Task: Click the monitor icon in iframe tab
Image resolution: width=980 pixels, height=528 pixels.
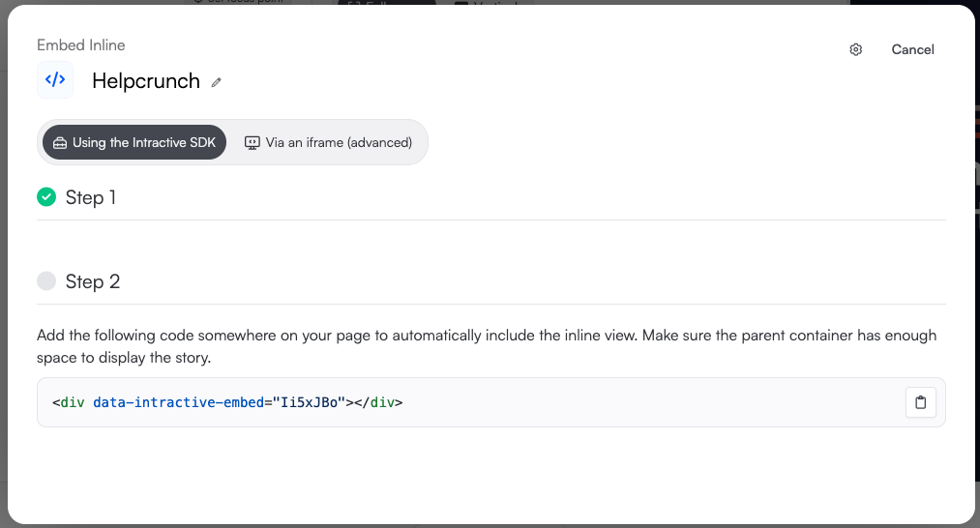Action: pos(252,143)
